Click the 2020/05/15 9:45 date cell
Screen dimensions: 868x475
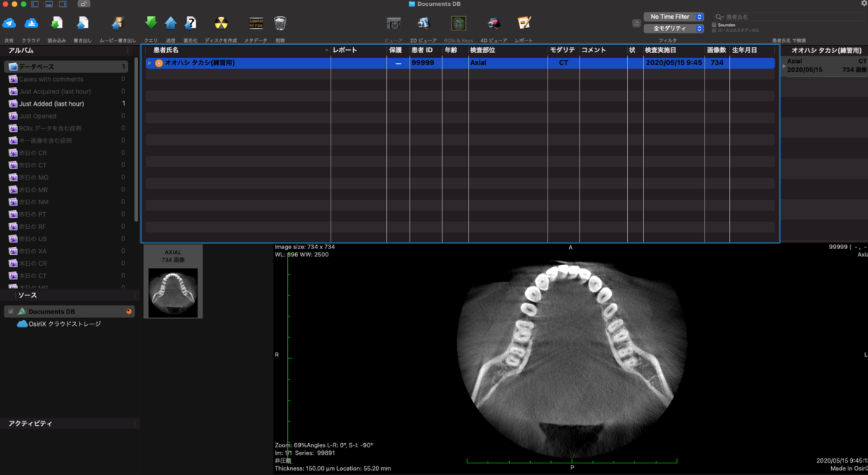coord(673,64)
